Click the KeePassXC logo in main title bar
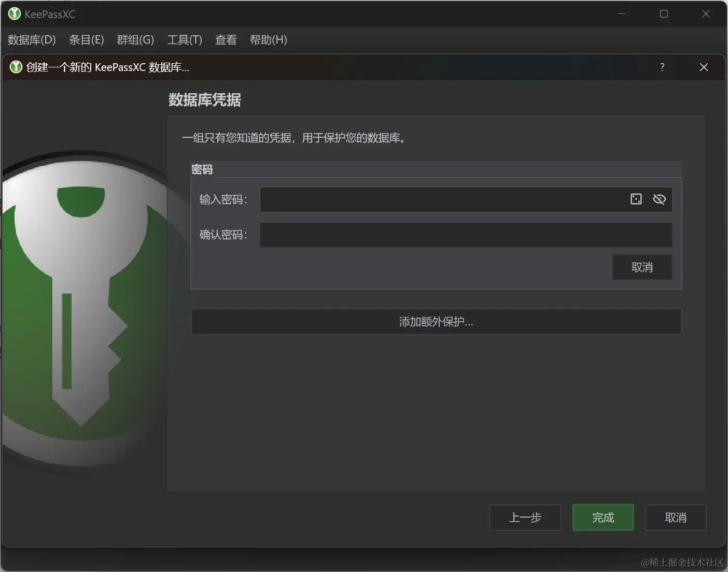This screenshot has width=728, height=572. [15, 14]
